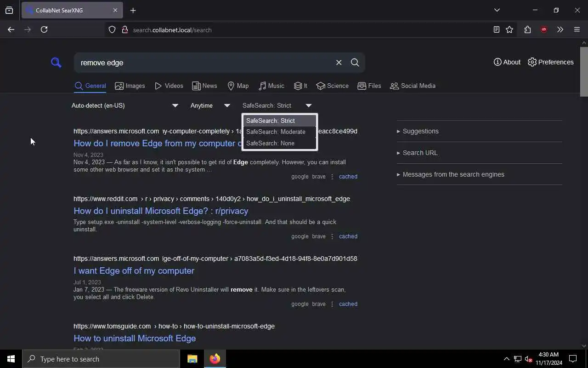Bookmark this page with star icon
Viewport: 588px width, 368px height.
509,29
